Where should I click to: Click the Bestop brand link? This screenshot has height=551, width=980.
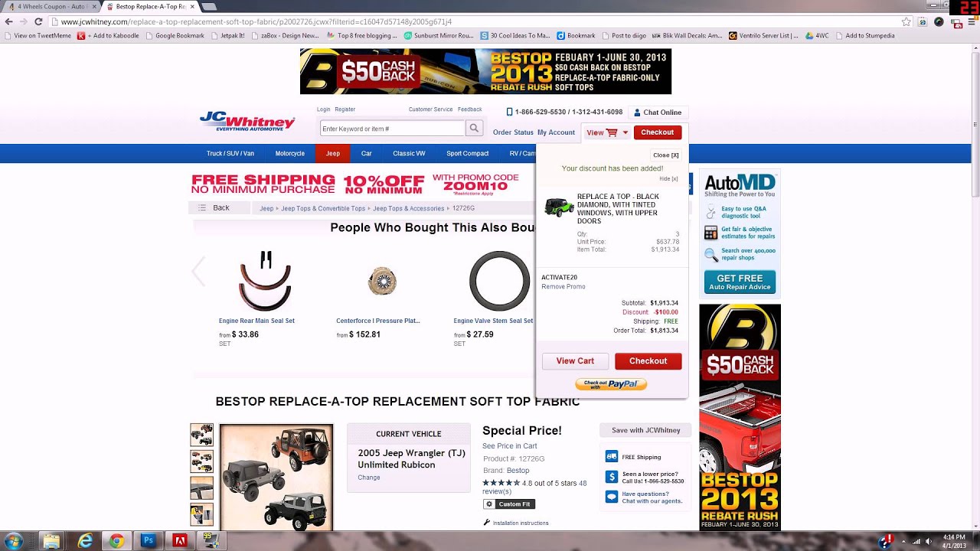pos(518,471)
